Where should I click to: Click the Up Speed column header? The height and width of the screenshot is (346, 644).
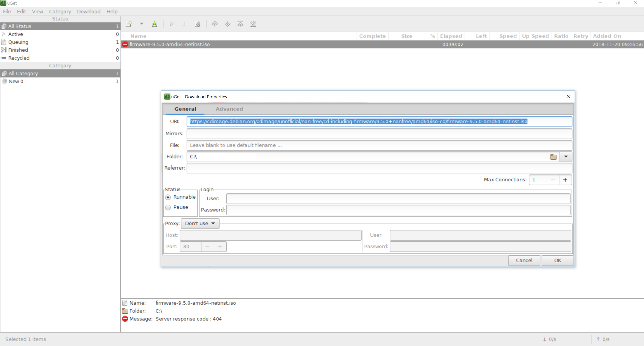(x=535, y=36)
